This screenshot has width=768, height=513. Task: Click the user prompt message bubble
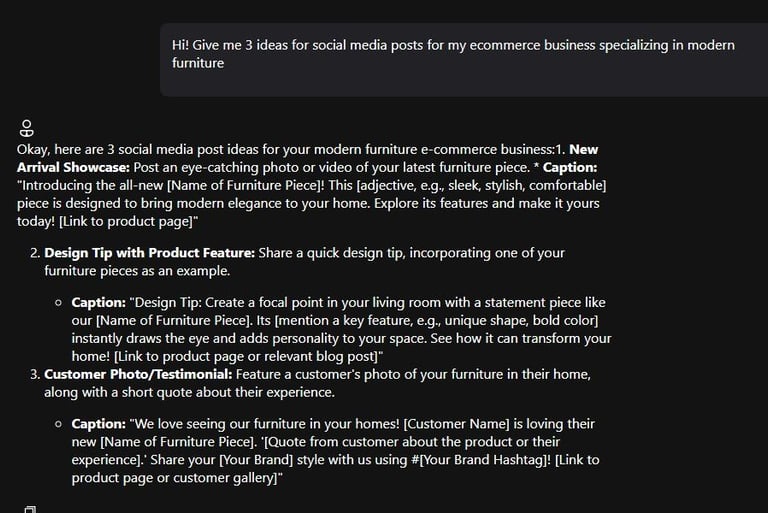click(x=464, y=60)
